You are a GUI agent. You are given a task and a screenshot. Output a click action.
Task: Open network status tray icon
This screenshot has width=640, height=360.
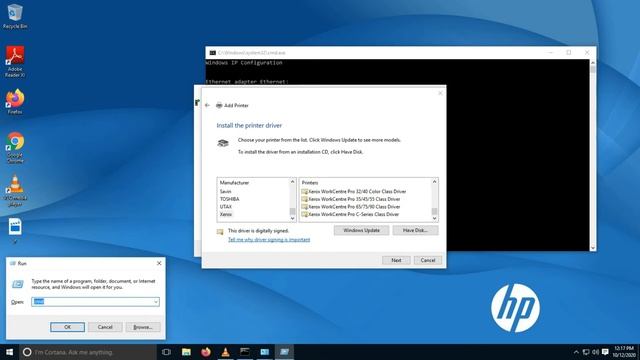[586, 352]
